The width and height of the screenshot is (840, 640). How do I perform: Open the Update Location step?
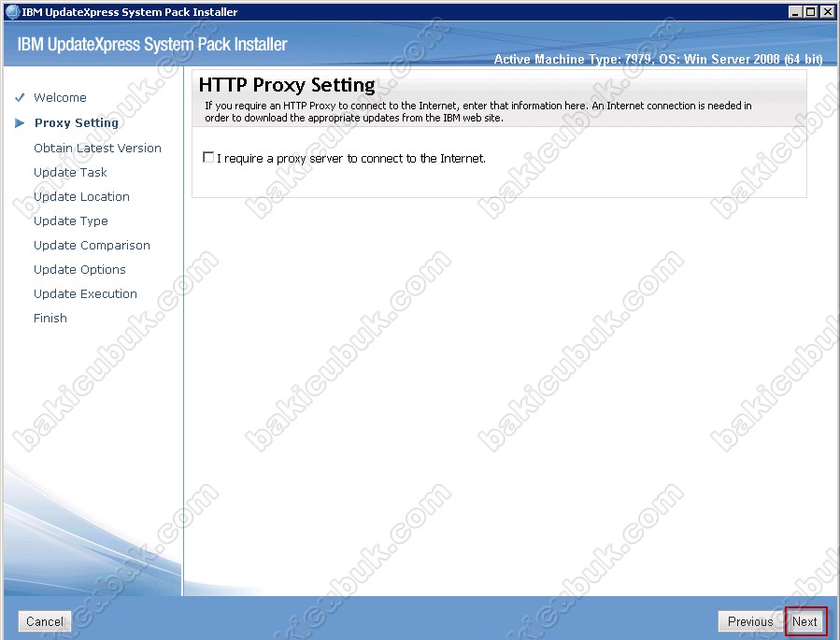(81, 196)
